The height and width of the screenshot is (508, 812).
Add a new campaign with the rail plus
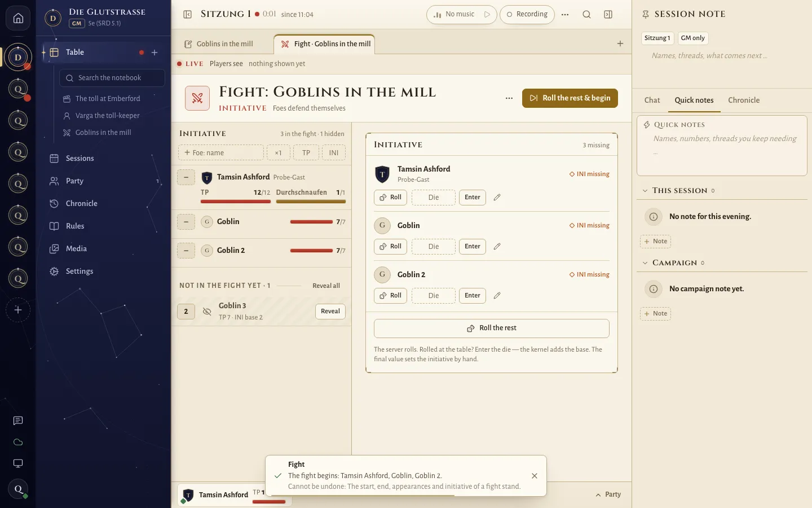click(x=18, y=310)
